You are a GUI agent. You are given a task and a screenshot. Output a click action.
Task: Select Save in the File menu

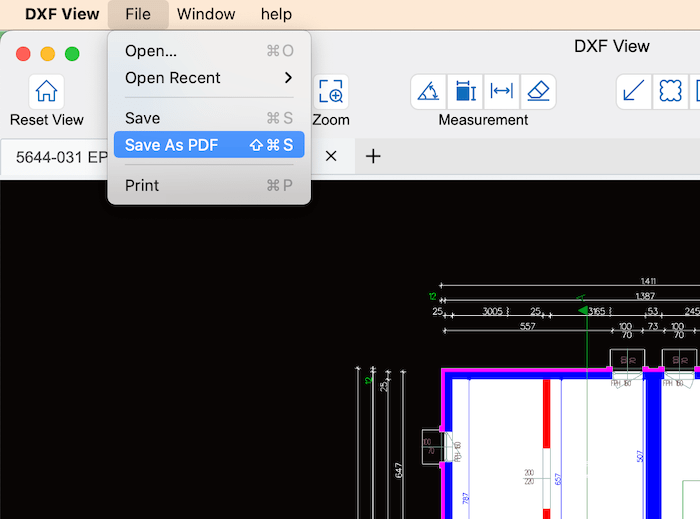[209, 118]
